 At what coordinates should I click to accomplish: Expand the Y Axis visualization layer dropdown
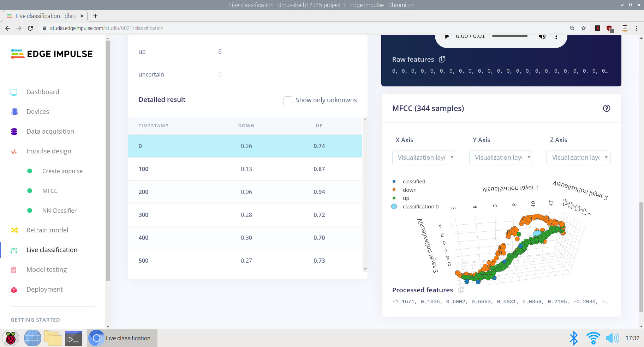501,157
